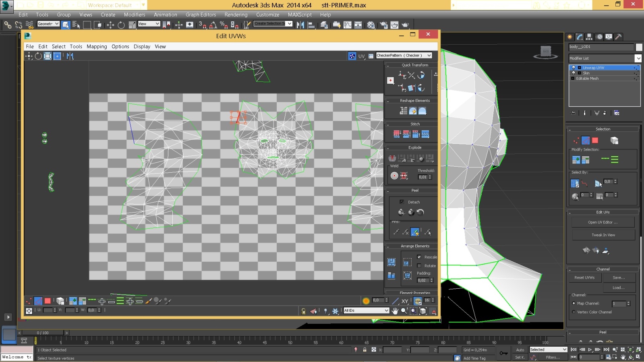Click the Save... button in Channel rollout
Image resolution: width=644 pixels, height=362 pixels.
coord(619,277)
